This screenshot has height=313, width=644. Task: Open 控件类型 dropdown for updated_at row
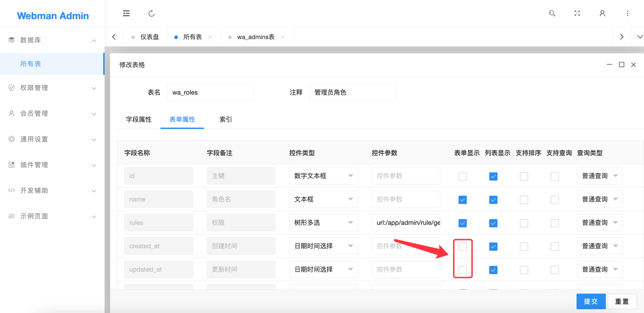coord(324,269)
